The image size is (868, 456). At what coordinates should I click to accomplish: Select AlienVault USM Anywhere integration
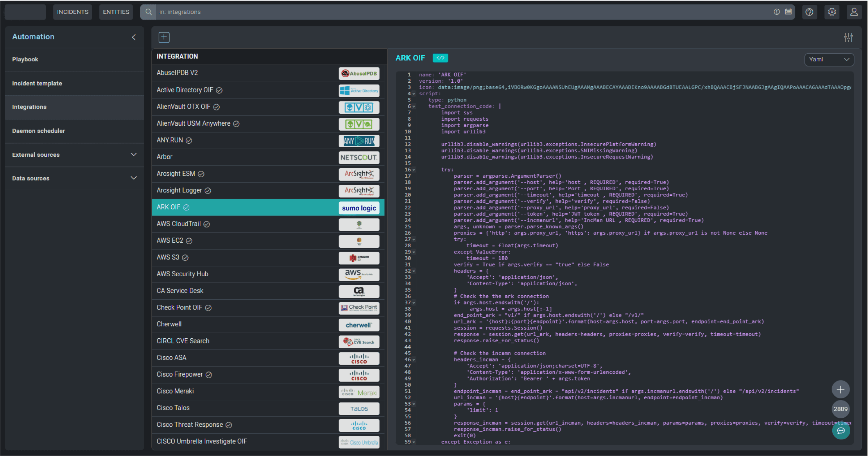(268, 124)
